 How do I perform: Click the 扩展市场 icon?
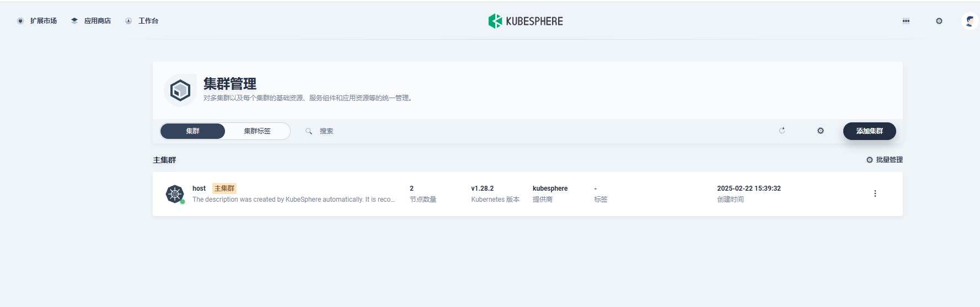point(20,21)
